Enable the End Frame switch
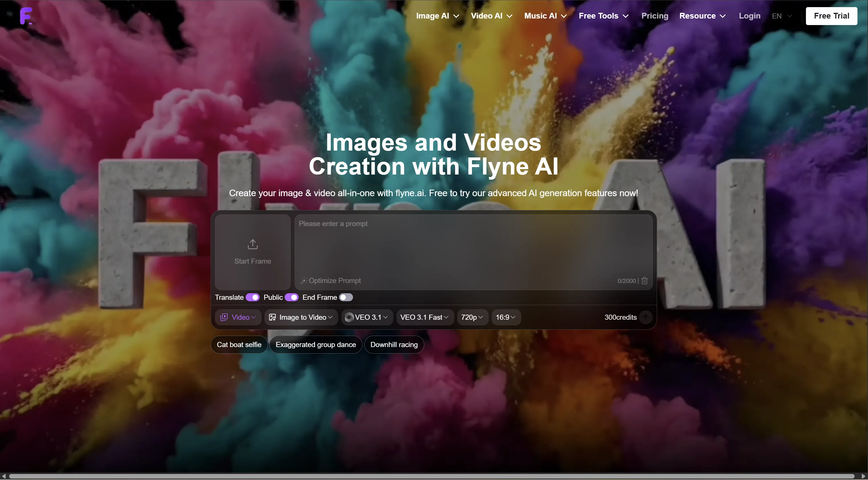 click(346, 297)
